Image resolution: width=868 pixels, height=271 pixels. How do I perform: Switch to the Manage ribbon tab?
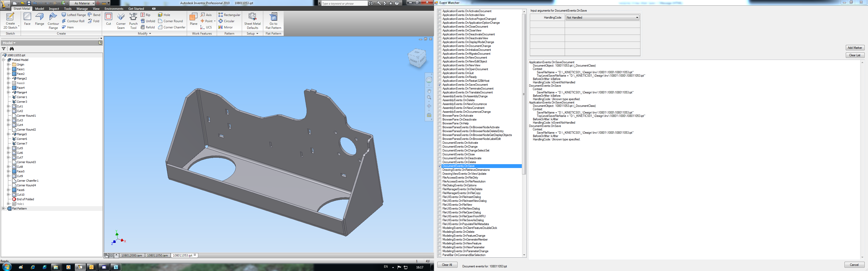pyautogui.click(x=82, y=9)
